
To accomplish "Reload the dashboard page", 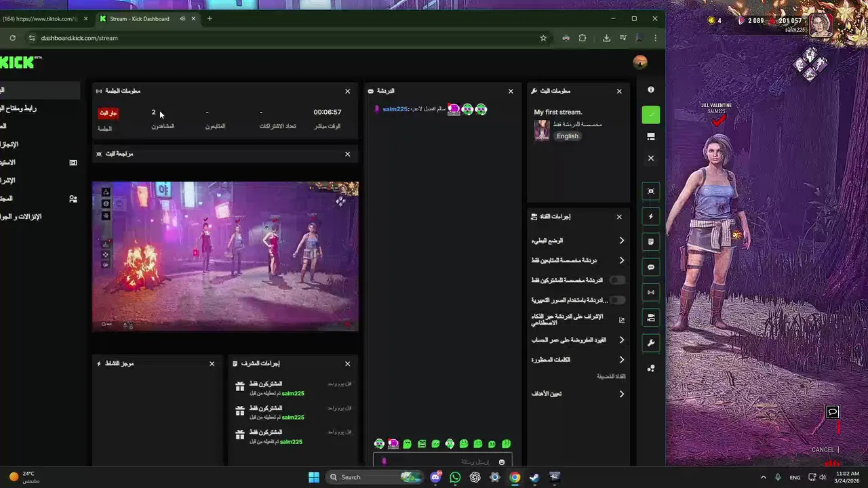I will click(x=12, y=38).
